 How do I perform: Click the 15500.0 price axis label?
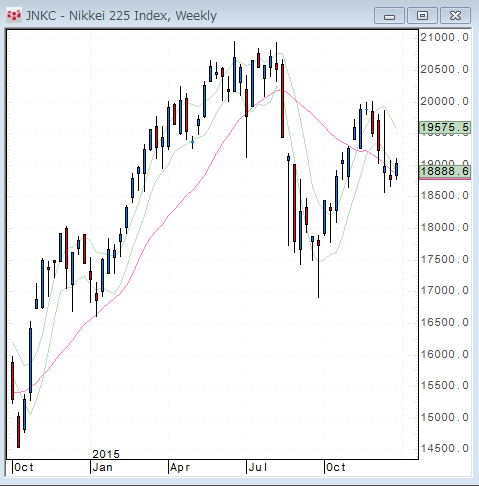click(x=444, y=386)
